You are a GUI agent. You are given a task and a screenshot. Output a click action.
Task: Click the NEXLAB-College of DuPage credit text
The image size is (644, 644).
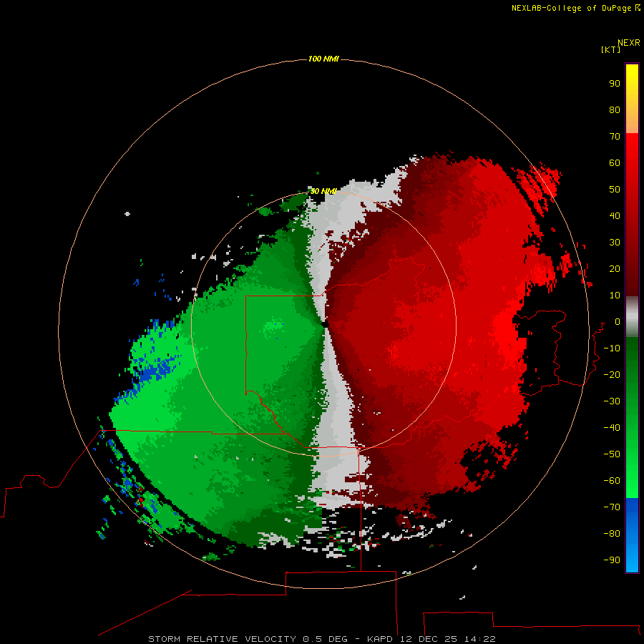575,8
